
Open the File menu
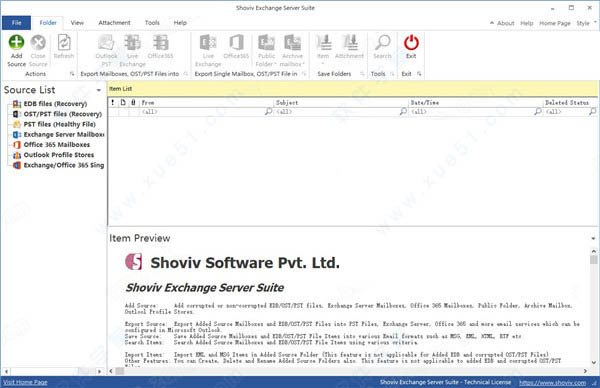[16, 23]
